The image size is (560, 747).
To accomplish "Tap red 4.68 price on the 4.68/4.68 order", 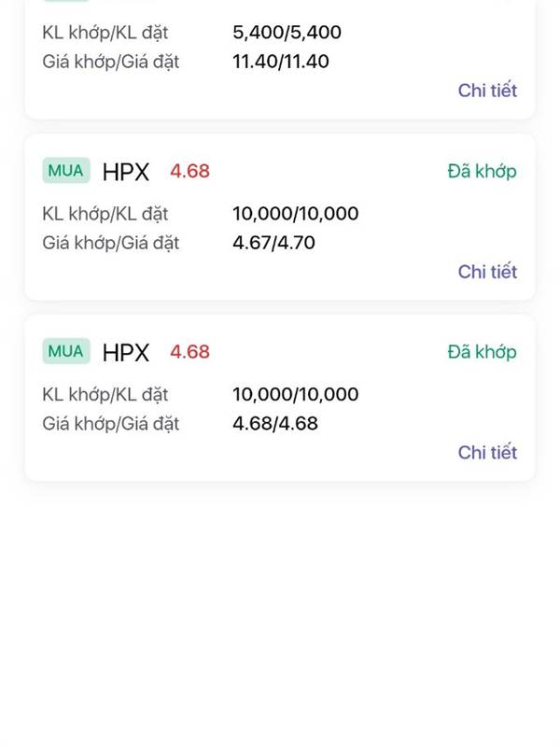I will pos(189,352).
